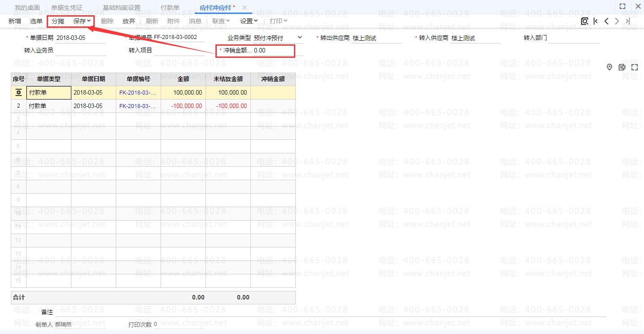The height and width of the screenshot is (334, 644).
Task: Switch to the 付款单 tab
Action: (170, 8)
